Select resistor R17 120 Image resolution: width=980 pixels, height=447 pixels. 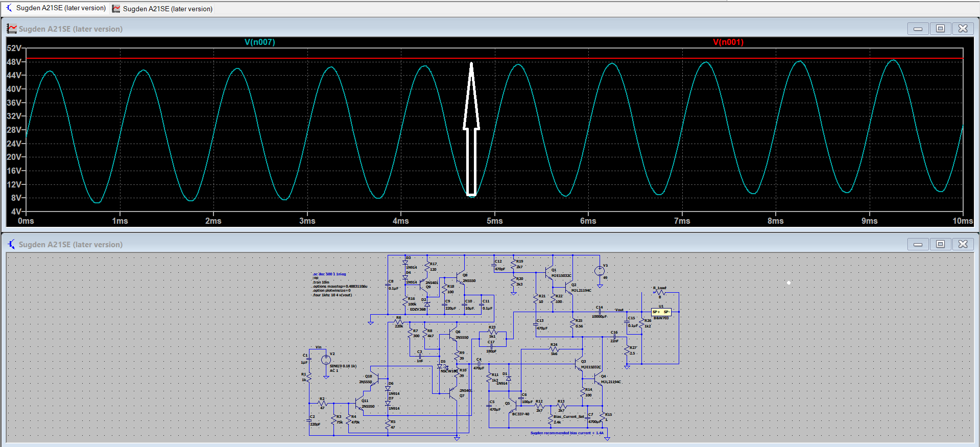(427, 267)
